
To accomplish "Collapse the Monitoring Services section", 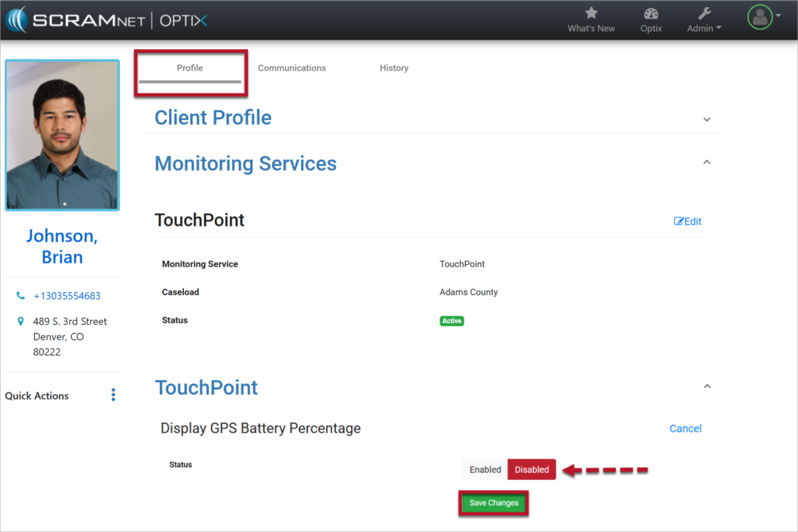I will (707, 162).
